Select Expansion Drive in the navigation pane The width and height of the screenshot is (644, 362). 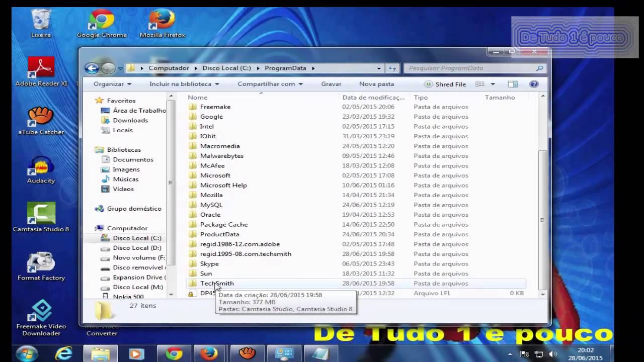point(138,278)
